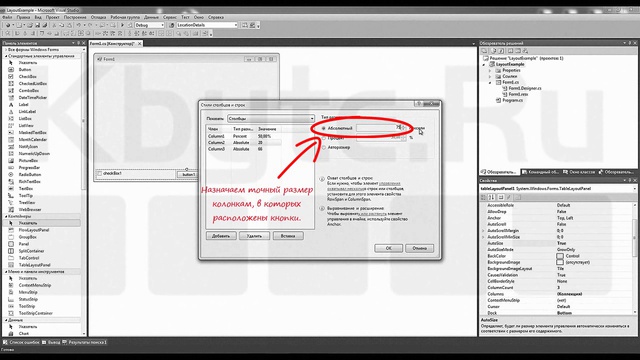Select RadioButton in the toolbox
The height and width of the screenshot is (360, 640).
[30, 174]
